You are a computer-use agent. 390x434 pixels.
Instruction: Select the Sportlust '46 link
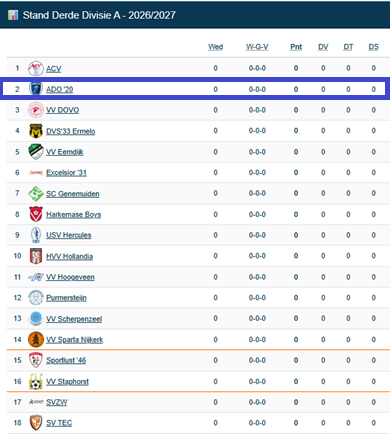pos(66,360)
